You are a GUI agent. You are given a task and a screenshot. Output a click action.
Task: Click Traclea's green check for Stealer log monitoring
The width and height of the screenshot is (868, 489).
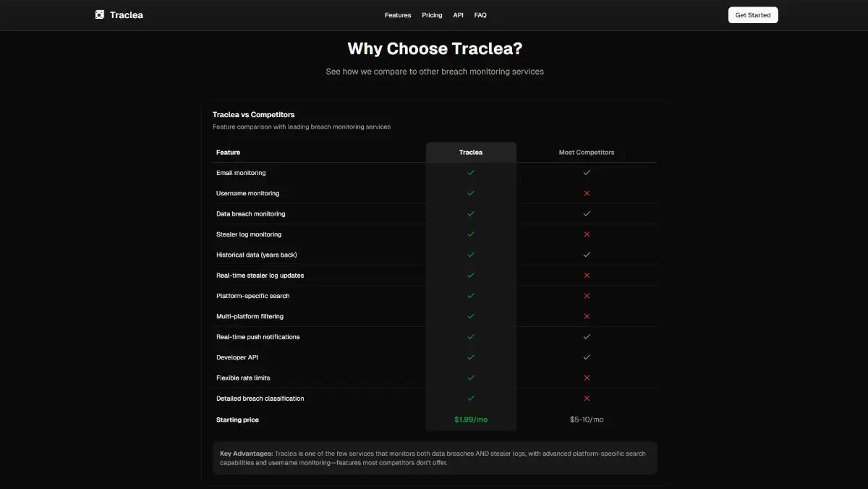pos(471,234)
